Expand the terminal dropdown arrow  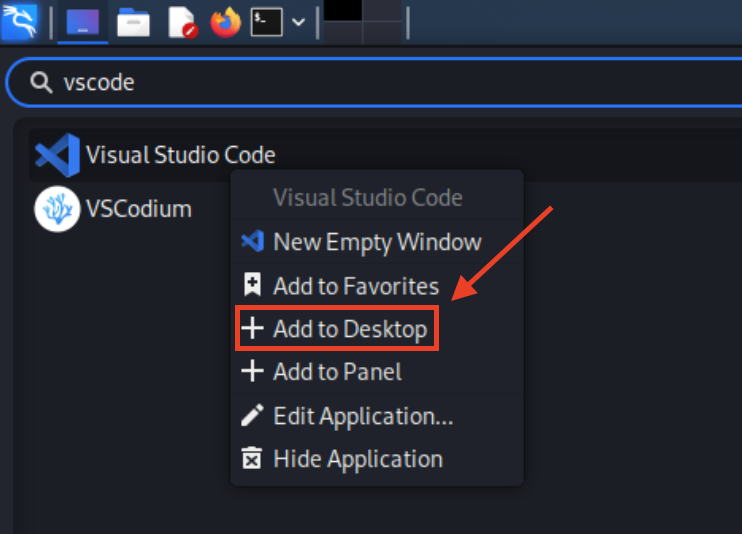point(298,22)
